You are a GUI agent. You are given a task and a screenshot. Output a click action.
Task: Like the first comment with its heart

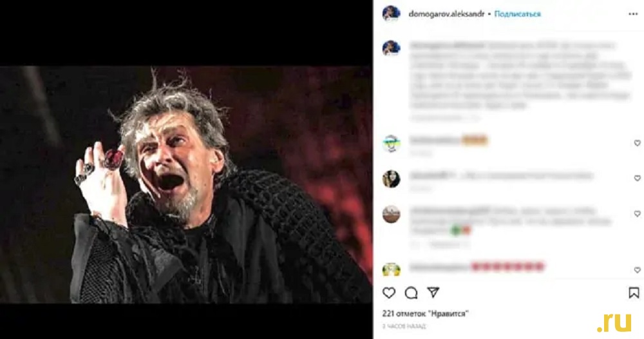637,143
